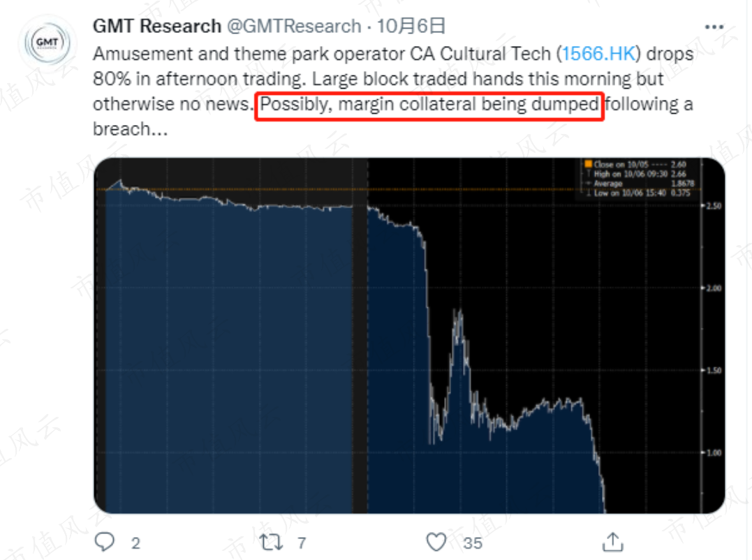Open the GMT Research display name

[157, 26]
